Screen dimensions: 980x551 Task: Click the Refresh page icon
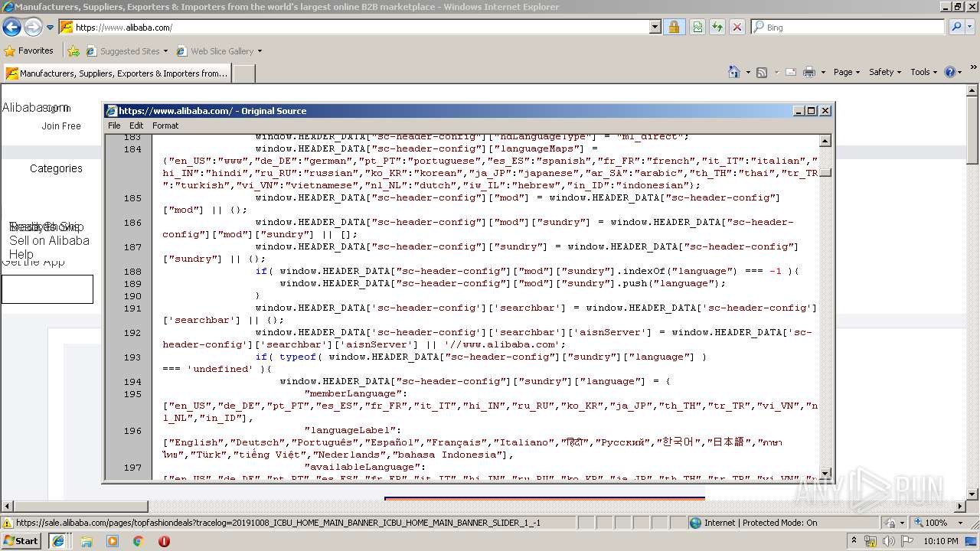717,27
